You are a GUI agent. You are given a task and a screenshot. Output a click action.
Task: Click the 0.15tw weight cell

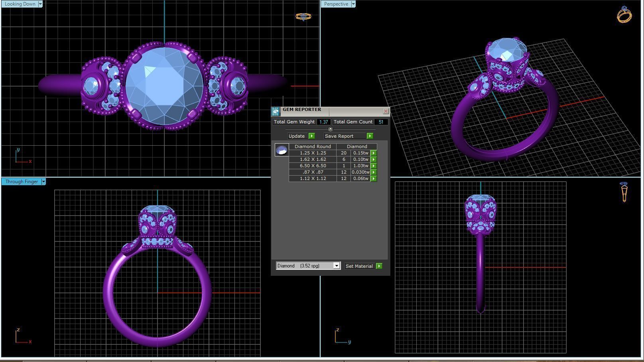point(360,153)
